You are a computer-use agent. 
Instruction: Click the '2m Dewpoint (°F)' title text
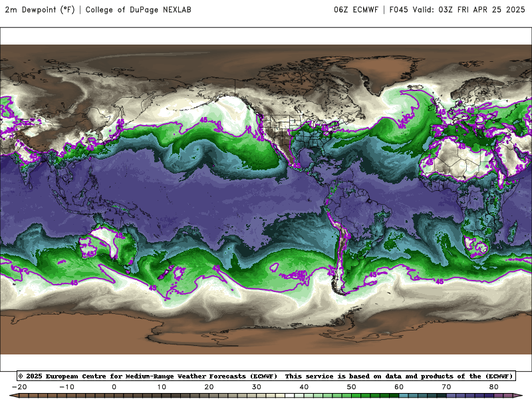coord(40,9)
